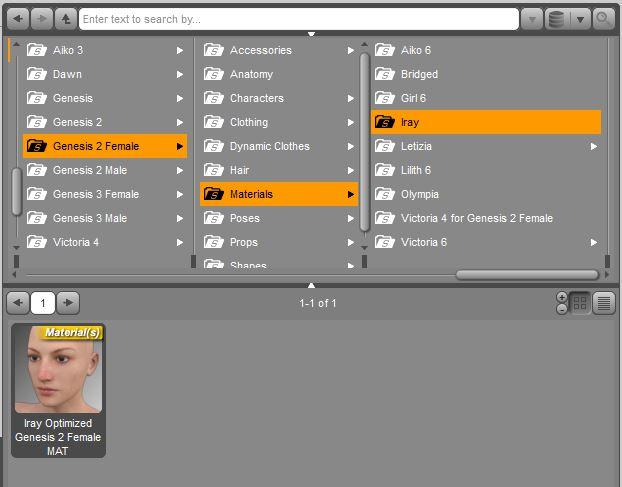This screenshot has width=622, height=487.
Task: Expand the Letizia folder arrow
Action: pyautogui.click(x=593, y=146)
